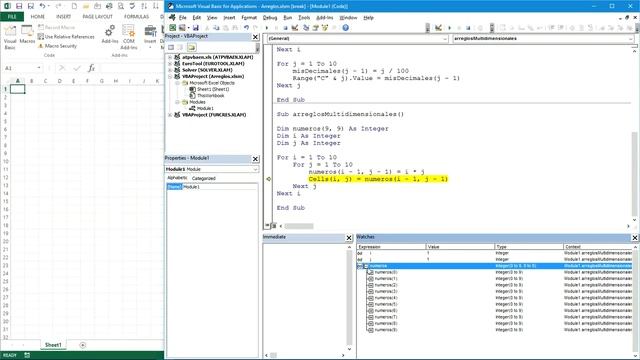This screenshot has height=360, width=640.
Task: Select ThisWorkbook in project tree
Action: 211,96
